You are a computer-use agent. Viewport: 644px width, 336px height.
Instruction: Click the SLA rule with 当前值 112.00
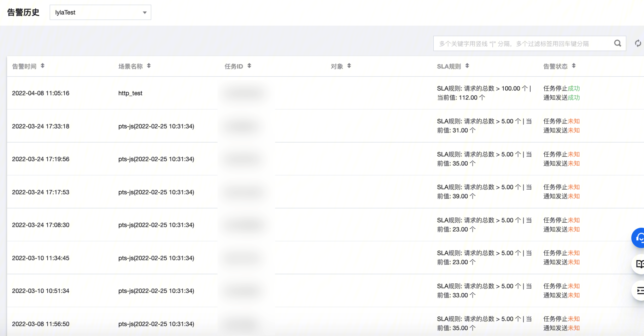pos(484,93)
